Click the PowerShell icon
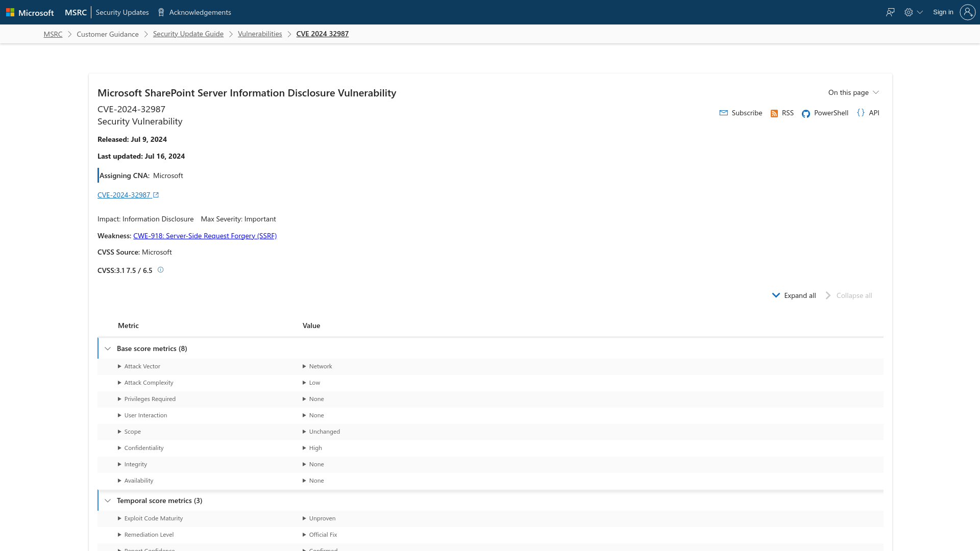Image resolution: width=980 pixels, height=551 pixels. coord(805,113)
